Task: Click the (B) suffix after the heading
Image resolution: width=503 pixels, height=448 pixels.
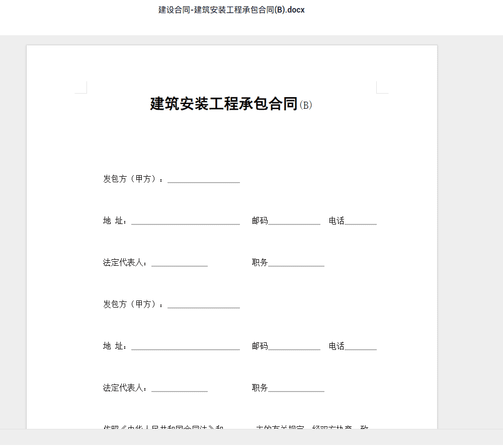Action: tap(306, 105)
